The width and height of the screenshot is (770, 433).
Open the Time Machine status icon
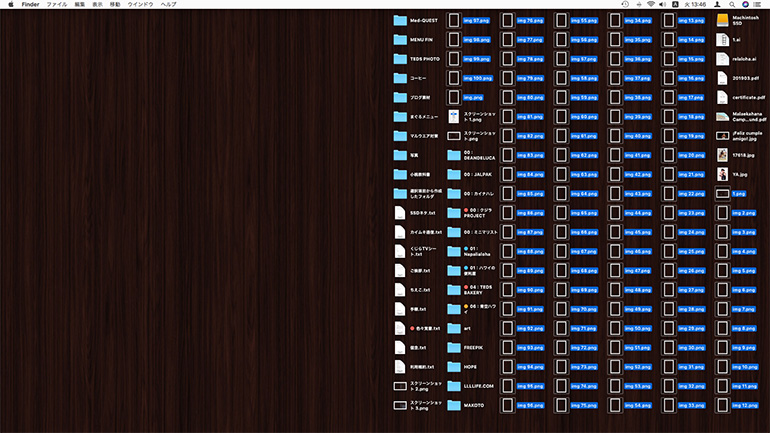click(x=625, y=5)
